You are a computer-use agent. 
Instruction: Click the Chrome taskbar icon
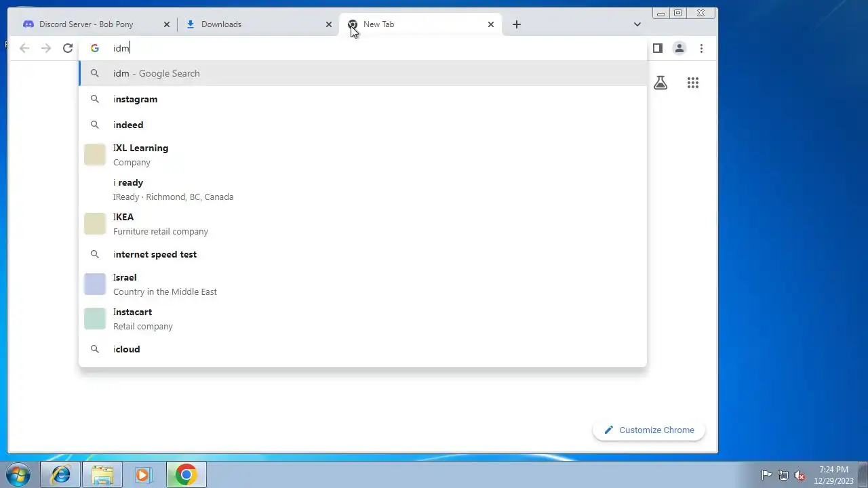pyautogui.click(x=186, y=474)
